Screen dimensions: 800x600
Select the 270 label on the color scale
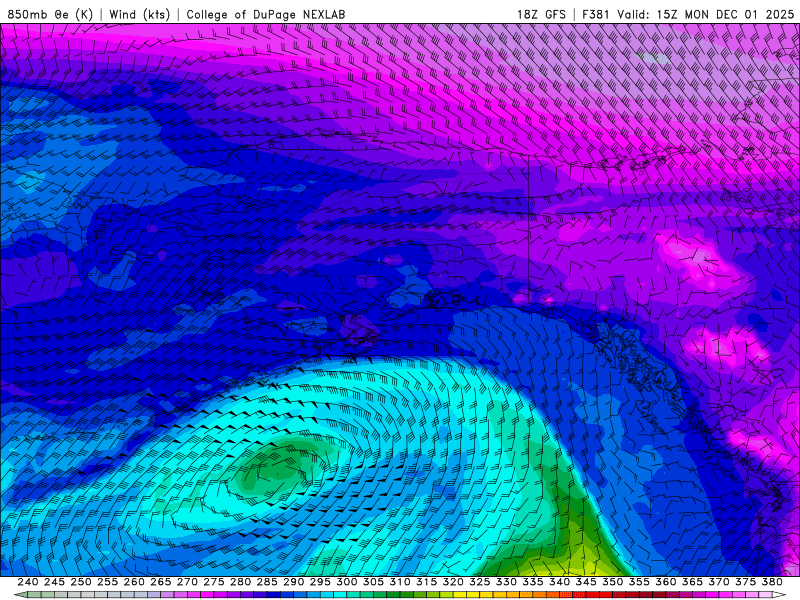(x=187, y=582)
